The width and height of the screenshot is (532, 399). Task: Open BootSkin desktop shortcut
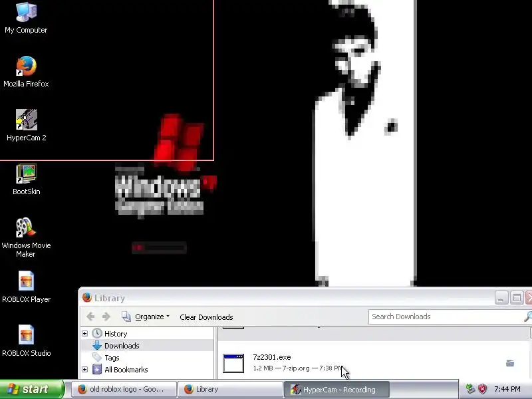(26, 179)
